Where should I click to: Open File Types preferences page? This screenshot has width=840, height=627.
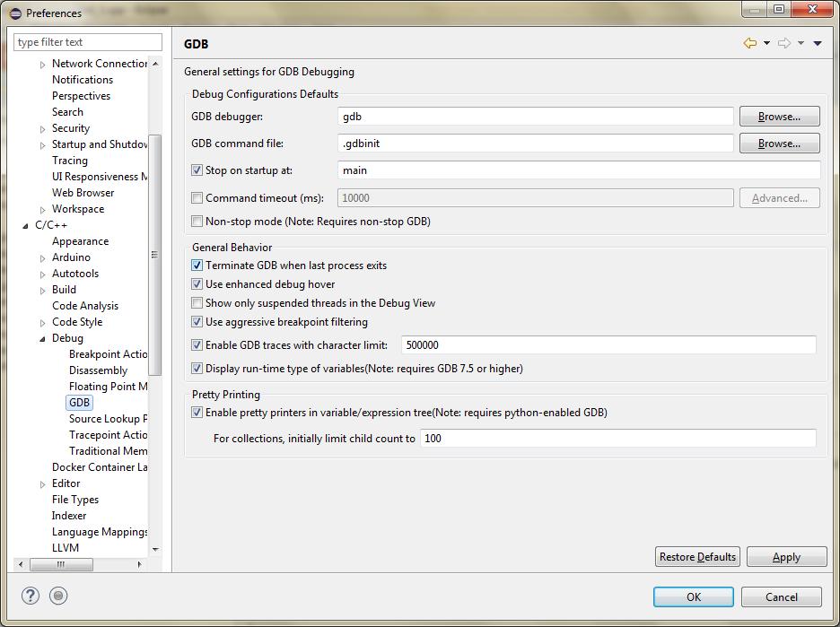coord(75,500)
